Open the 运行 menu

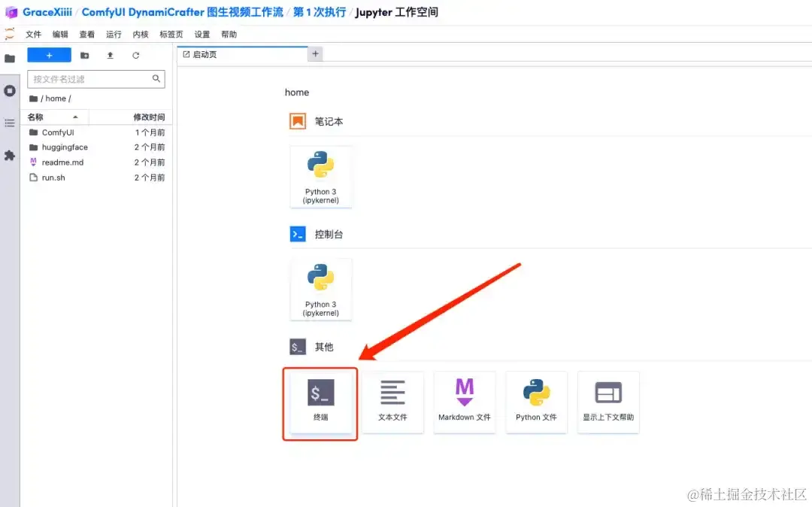[114, 34]
